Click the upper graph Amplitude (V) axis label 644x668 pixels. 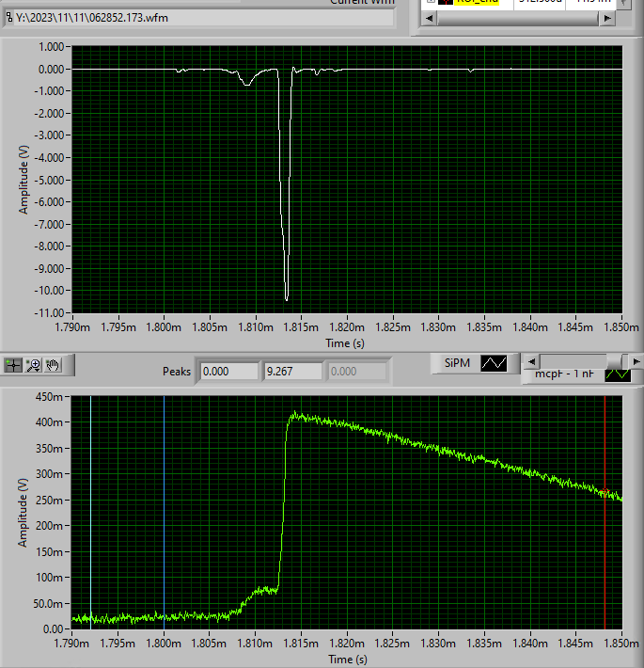24,180
